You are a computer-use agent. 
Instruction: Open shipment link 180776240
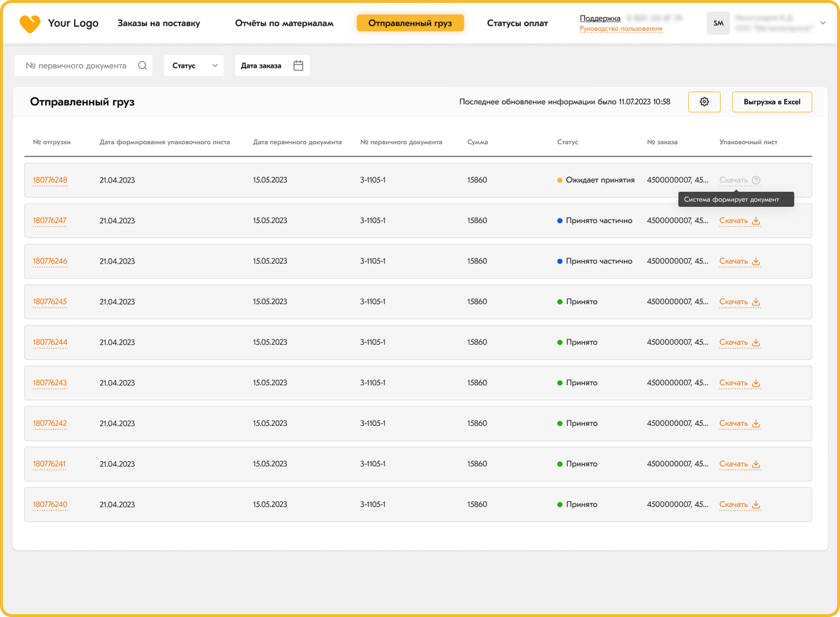(x=50, y=505)
